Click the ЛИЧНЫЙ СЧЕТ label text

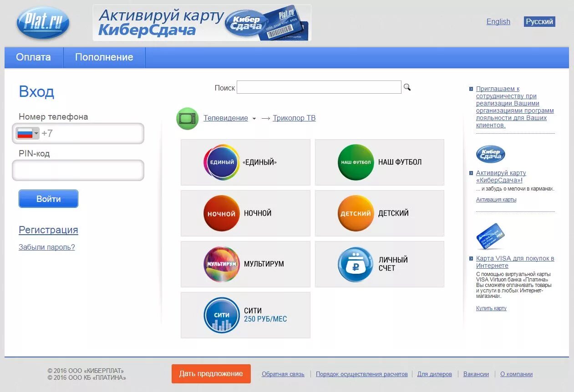(x=393, y=264)
